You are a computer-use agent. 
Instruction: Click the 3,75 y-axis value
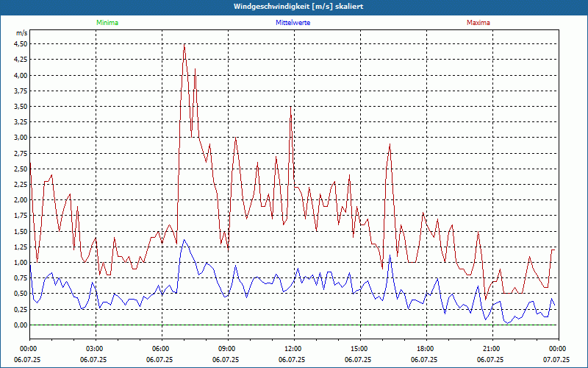tap(21, 91)
